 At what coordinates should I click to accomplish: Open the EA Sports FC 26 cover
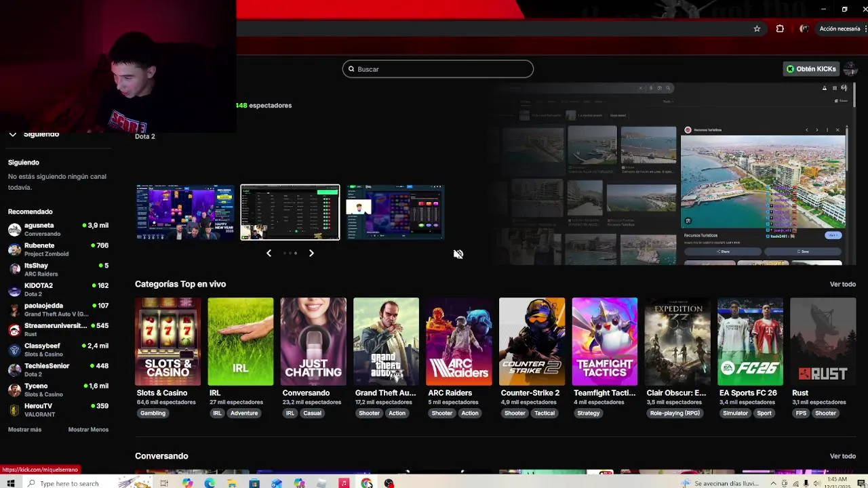pyautogui.click(x=750, y=342)
